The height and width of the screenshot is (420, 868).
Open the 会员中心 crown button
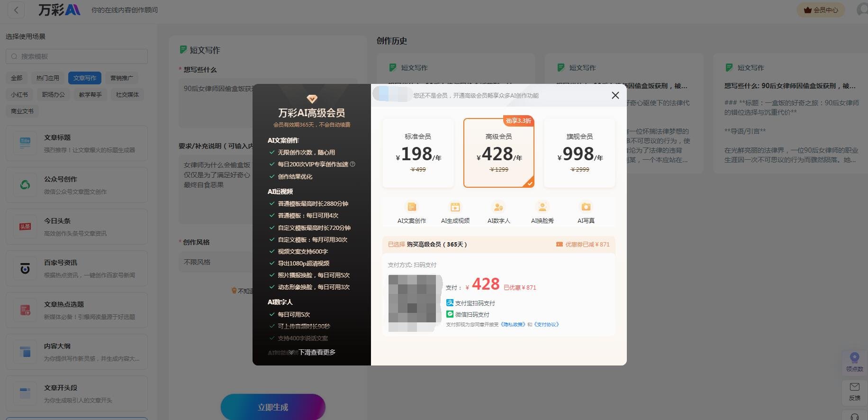pos(821,10)
